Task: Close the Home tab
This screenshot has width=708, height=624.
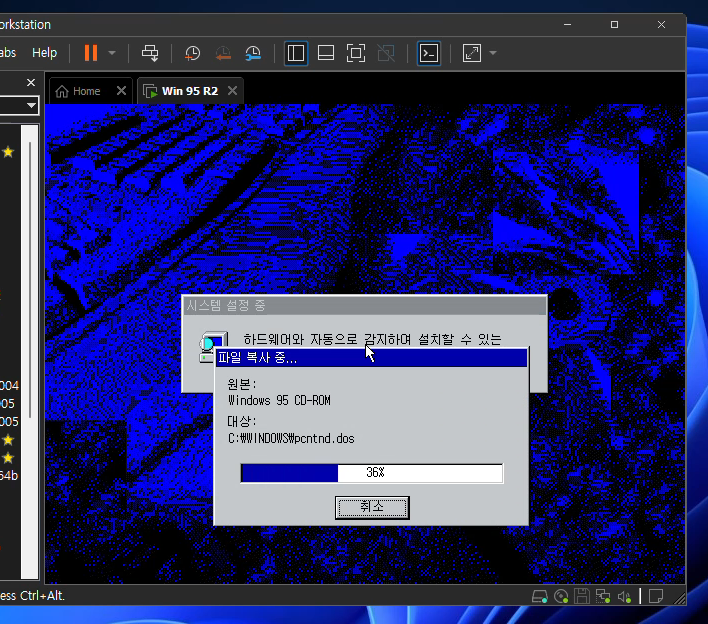Action: tap(121, 91)
